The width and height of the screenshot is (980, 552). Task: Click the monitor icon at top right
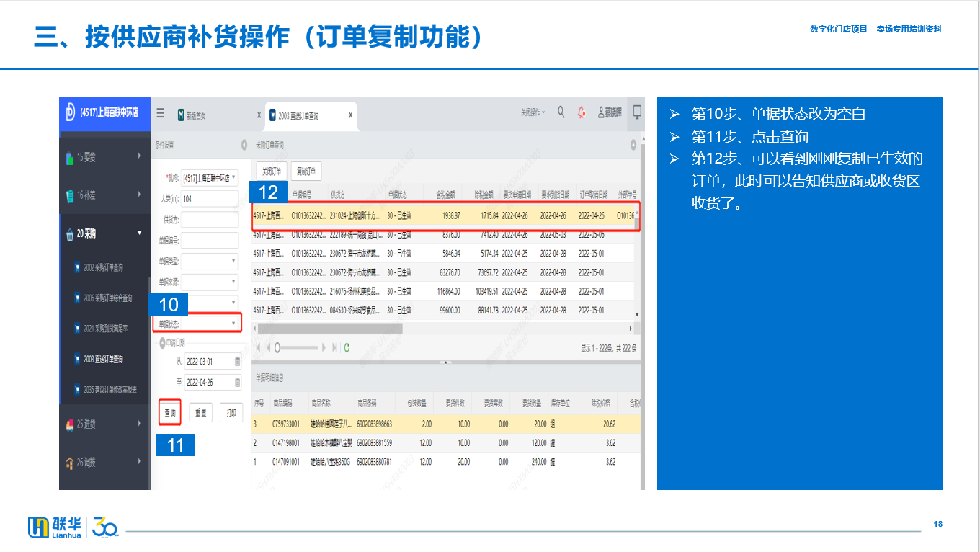pos(637,112)
